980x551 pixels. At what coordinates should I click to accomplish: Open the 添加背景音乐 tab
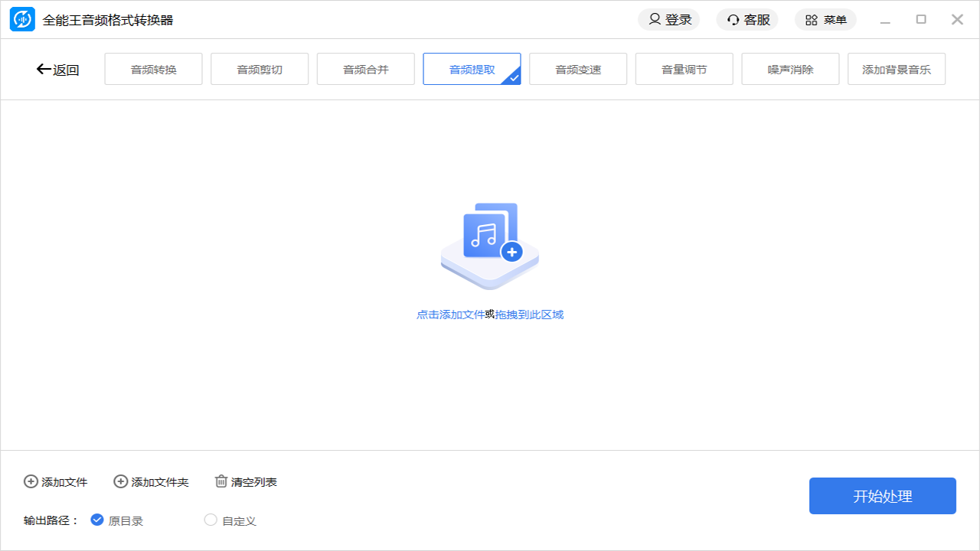(x=897, y=68)
